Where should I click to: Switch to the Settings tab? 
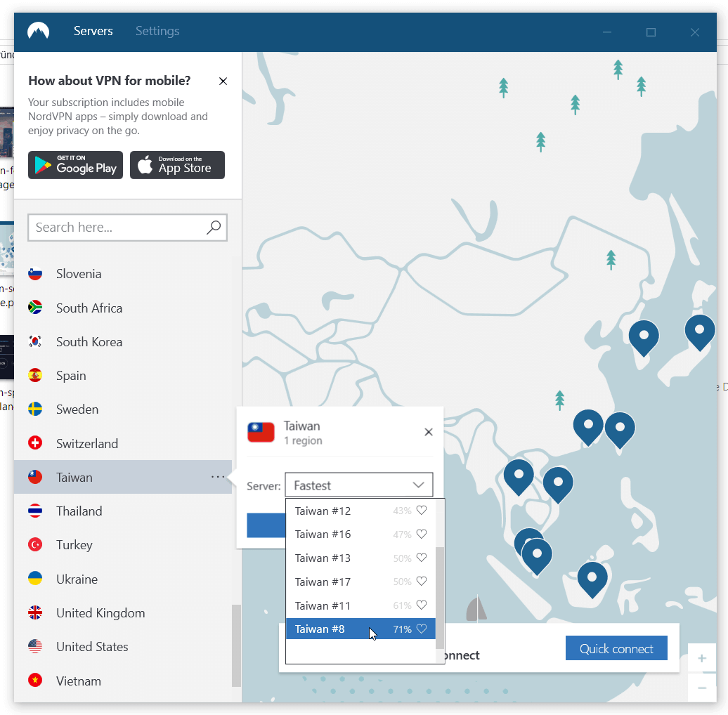click(157, 31)
